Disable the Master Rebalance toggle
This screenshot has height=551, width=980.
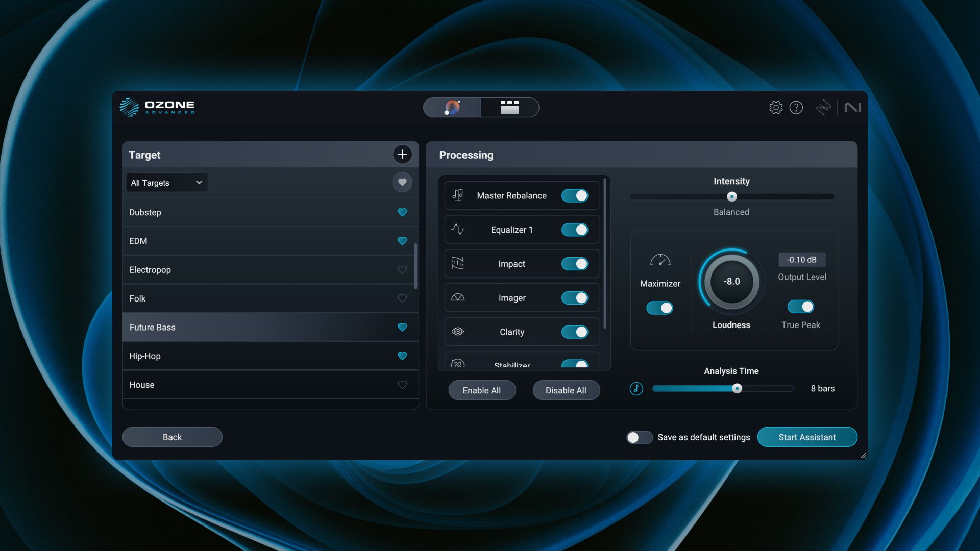(575, 195)
